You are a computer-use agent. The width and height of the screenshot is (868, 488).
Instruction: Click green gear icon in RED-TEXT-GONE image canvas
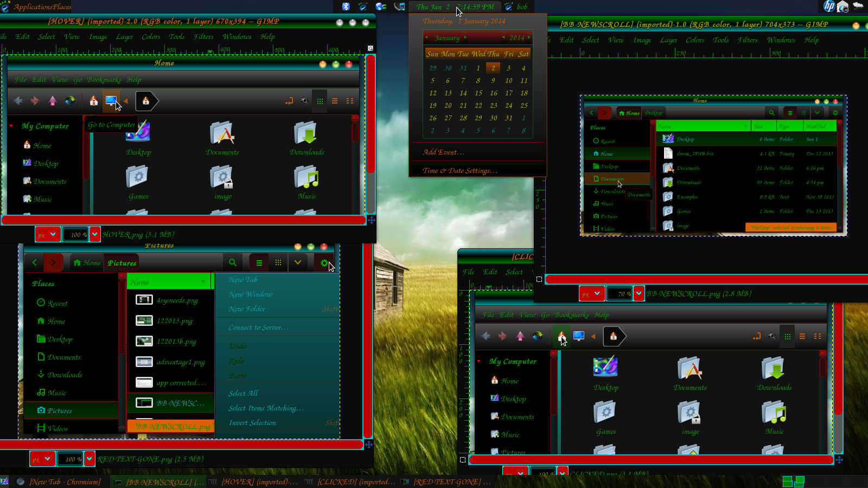pyautogui.click(x=324, y=262)
